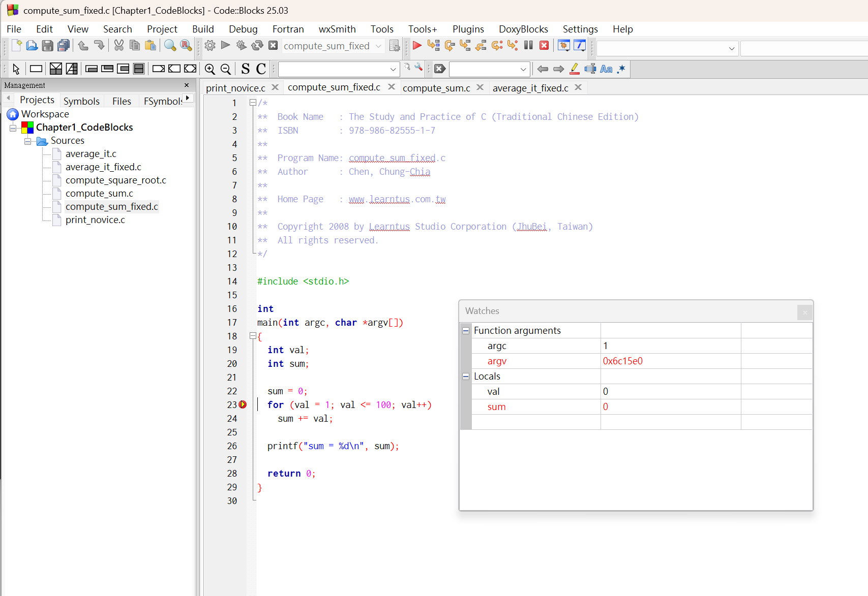Switch to the compute_sum.c editor tab

click(436, 88)
